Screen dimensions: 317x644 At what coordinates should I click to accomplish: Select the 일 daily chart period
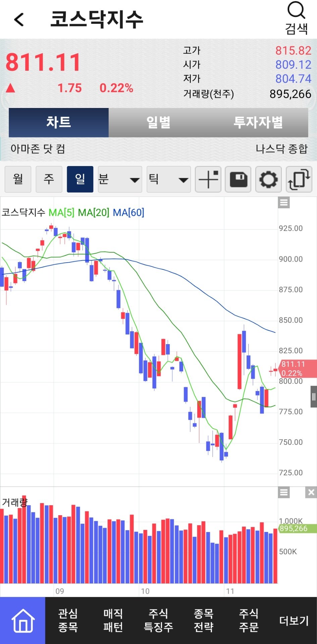click(x=80, y=179)
